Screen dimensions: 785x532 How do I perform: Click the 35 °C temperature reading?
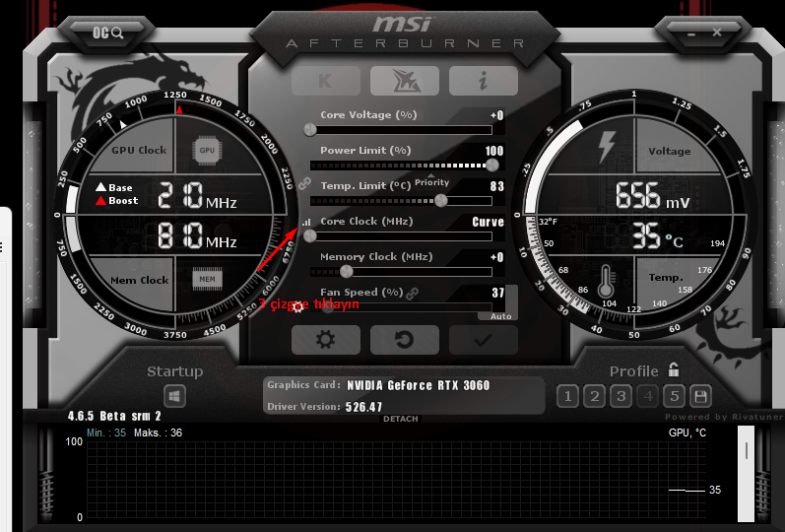657,235
